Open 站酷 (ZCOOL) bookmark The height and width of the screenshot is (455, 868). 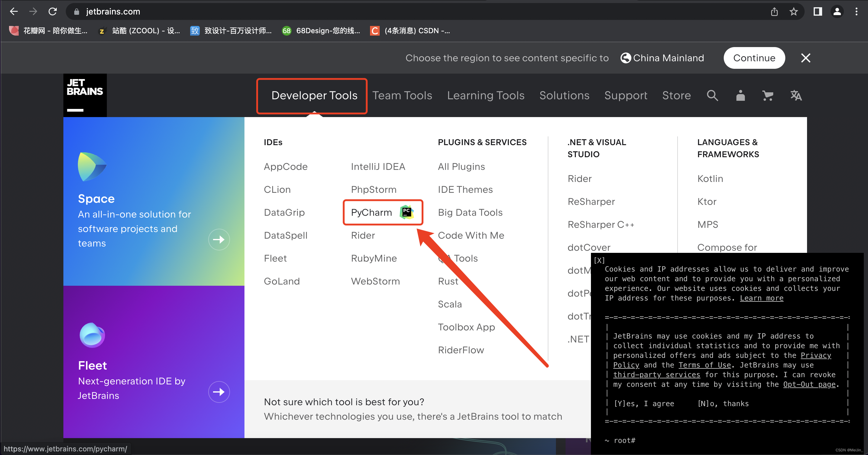click(x=139, y=31)
